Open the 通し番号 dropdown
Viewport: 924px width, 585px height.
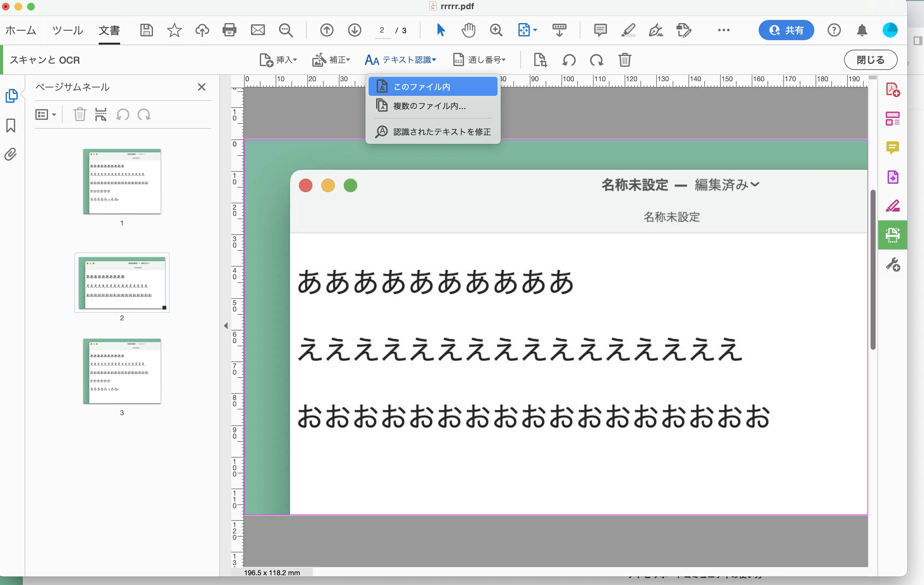pyautogui.click(x=480, y=60)
